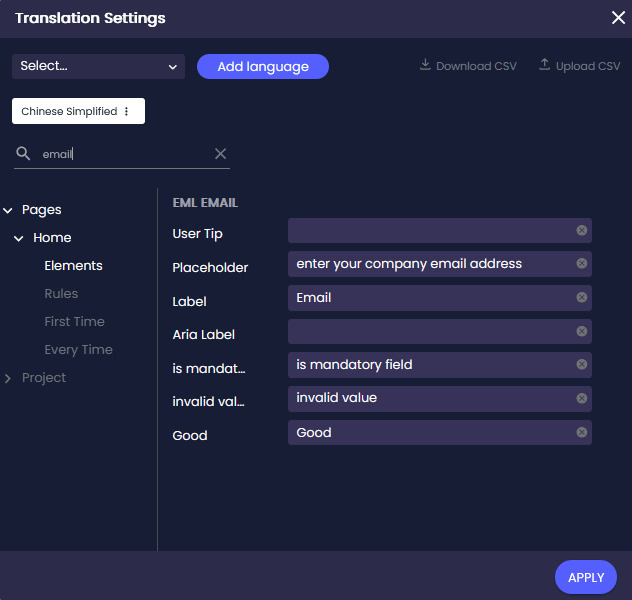
Task: Open Chinese Simplified three-dot options menu
Action: point(127,111)
